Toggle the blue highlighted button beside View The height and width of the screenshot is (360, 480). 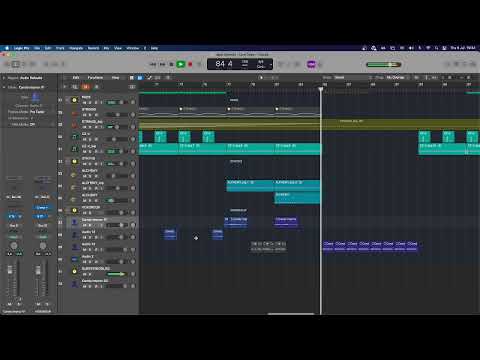pyautogui.click(x=140, y=78)
